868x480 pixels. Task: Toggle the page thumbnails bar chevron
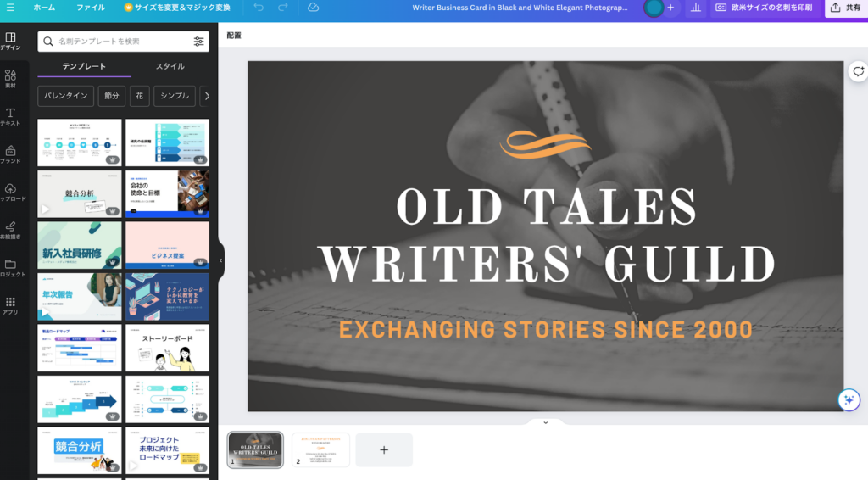pos(545,422)
